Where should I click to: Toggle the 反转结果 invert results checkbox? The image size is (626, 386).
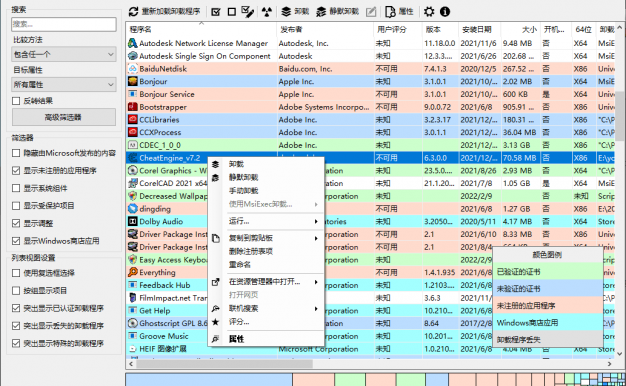pyautogui.click(x=16, y=101)
